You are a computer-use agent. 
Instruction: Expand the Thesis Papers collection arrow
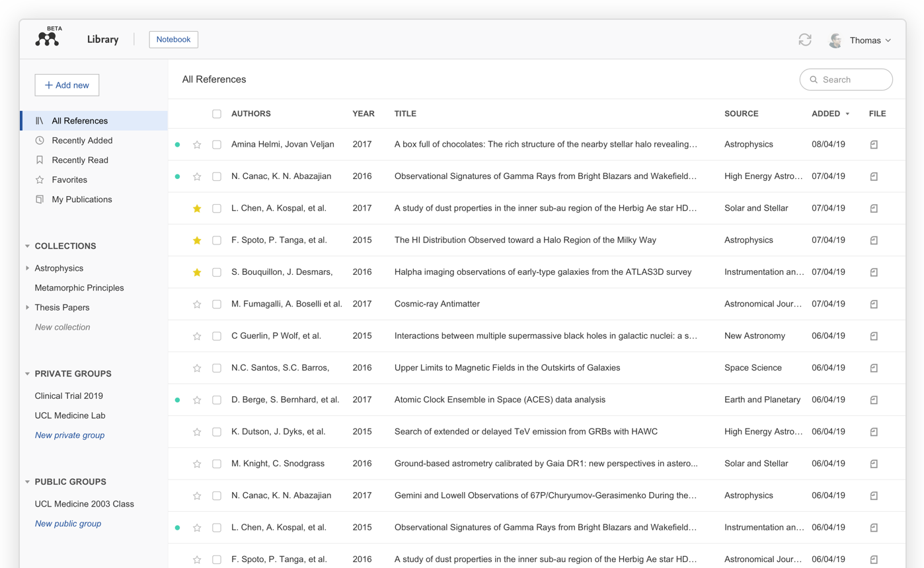pos(27,307)
